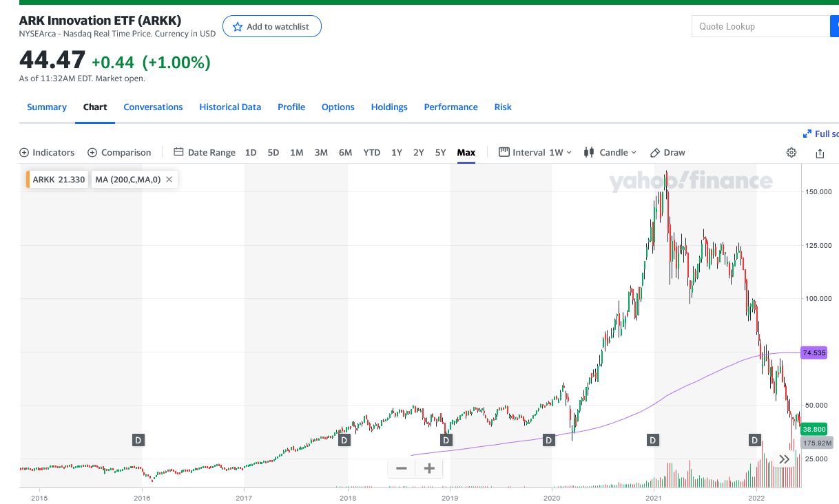Click the dividend marker near 2019
Screen dimensions: 839x504
click(x=446, y=439)
